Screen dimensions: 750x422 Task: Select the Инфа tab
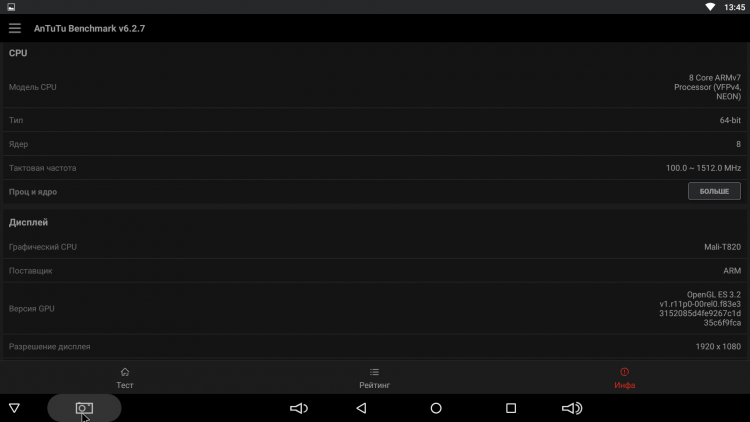pyautogui.click(x=625, y=378)
